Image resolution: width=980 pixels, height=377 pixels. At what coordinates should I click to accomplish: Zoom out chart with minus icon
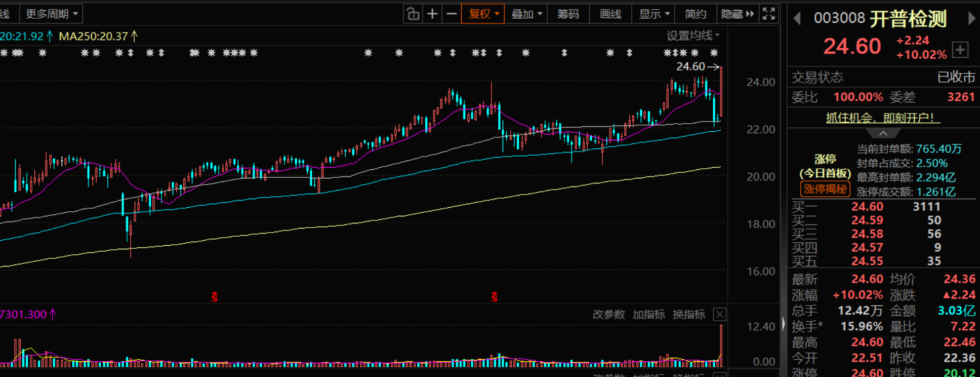pyautogui.click(x=452, y=14)
